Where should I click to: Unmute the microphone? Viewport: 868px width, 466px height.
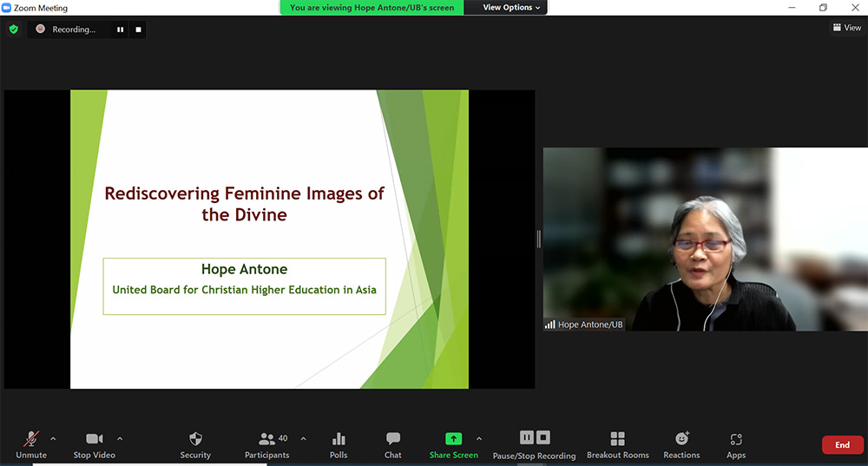click(31, 445)
